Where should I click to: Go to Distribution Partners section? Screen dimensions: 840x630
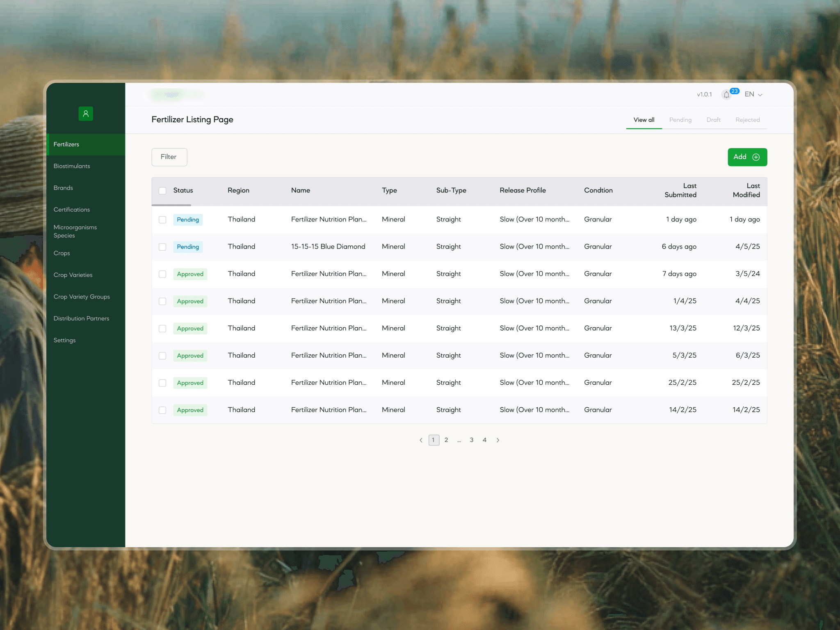pos(81,318)
